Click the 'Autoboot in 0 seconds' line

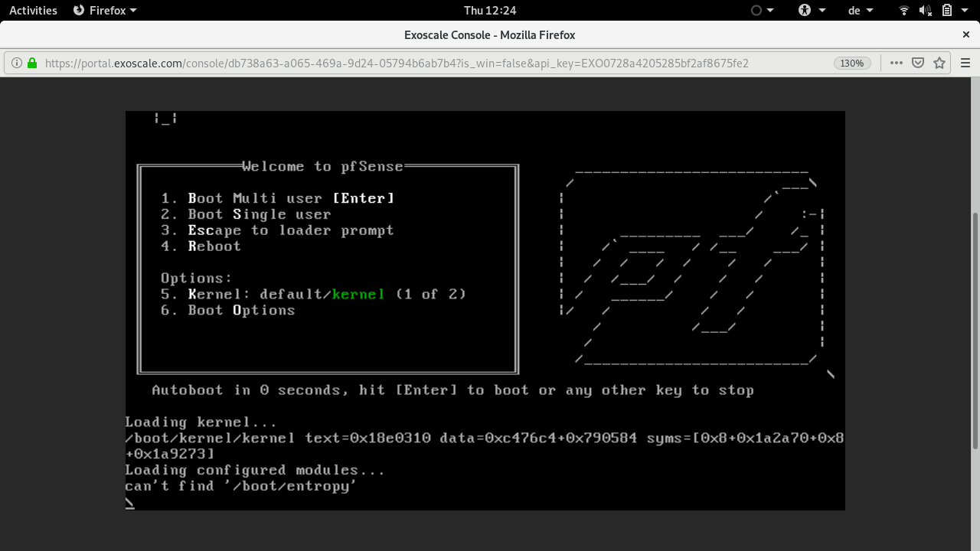click(x=452, y=390)
